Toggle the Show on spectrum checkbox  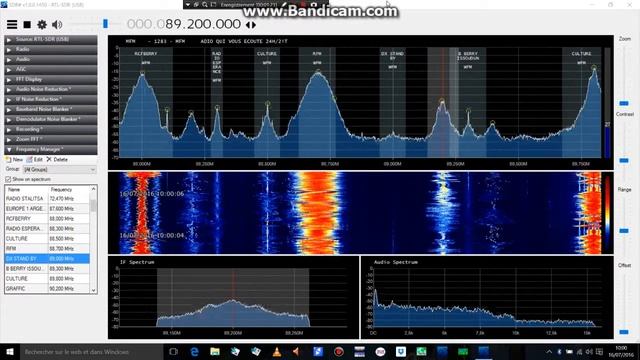[8, 179]
